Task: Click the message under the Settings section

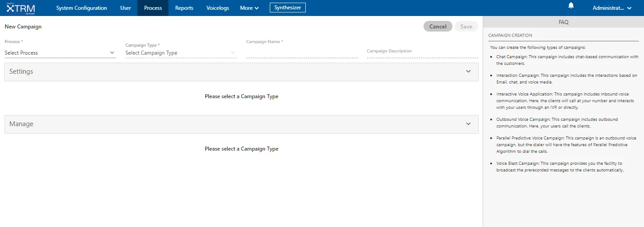Action: coord(241,96)
